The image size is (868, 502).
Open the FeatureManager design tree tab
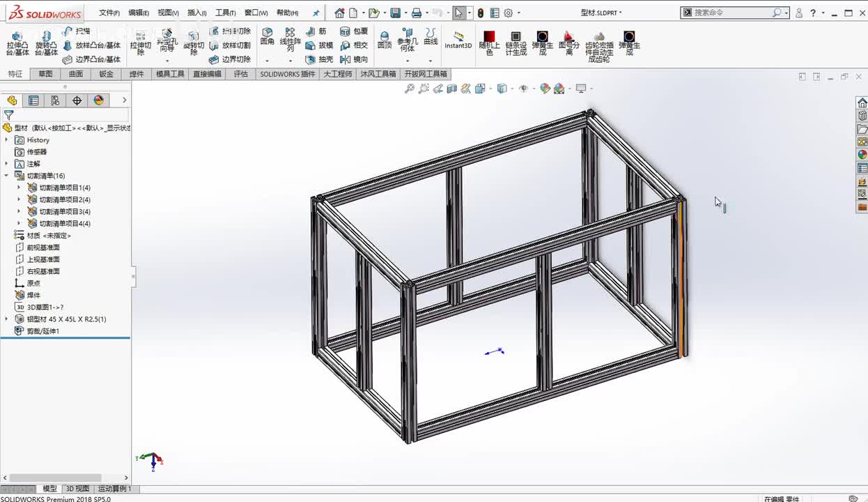(12, 100)
